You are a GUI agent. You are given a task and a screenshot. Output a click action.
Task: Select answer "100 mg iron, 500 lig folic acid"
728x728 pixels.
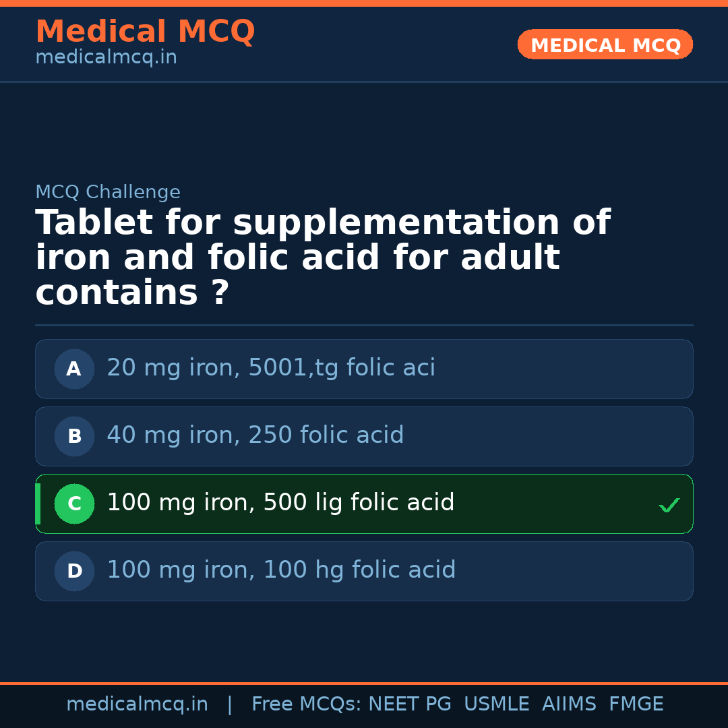click(x=280, y=503)
